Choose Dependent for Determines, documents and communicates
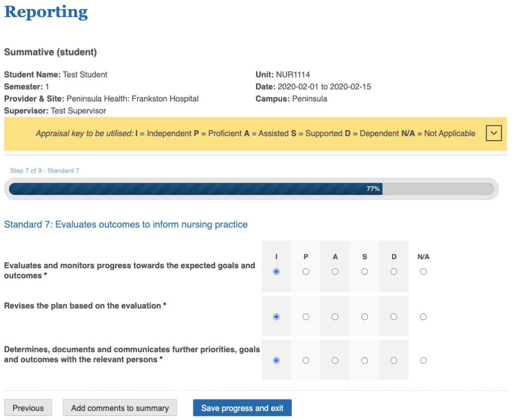 point(394,361)
